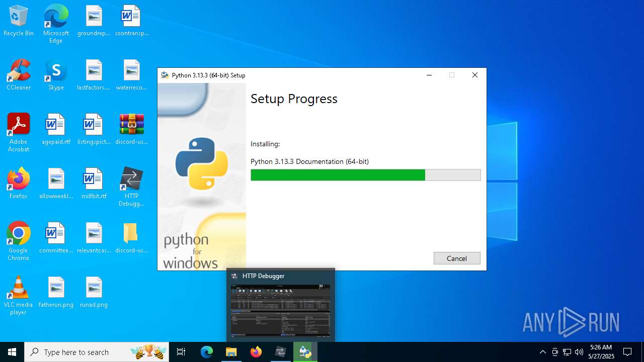Open Adobe Acrobat desktop shortcut

point(19,132)
